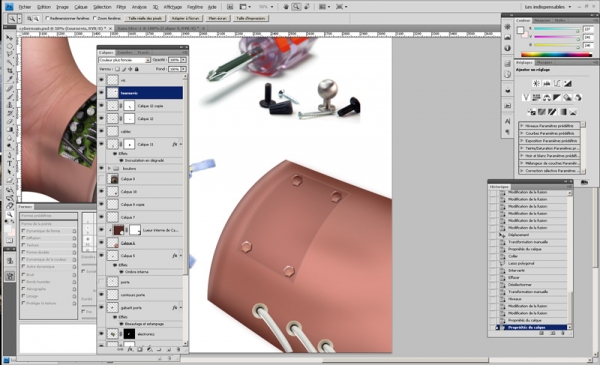
Task: Select the Eyedropper tool
Action: coord(10,79)
